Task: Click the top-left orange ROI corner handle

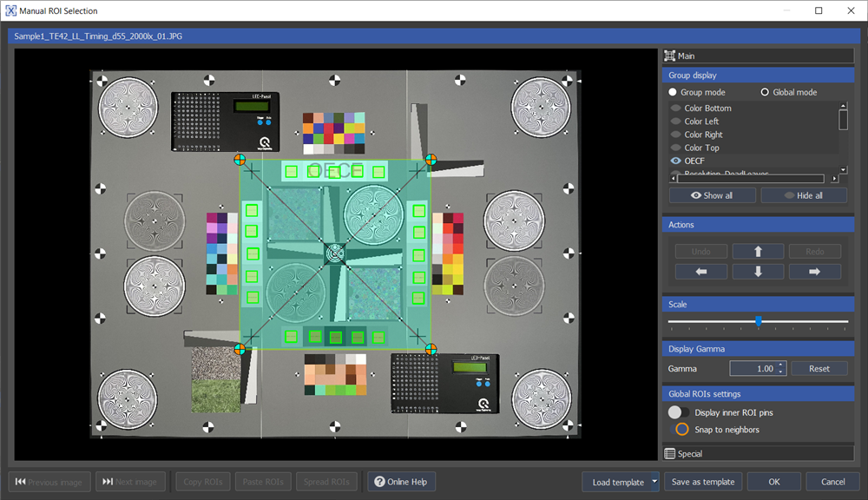Action: [240, 160]
